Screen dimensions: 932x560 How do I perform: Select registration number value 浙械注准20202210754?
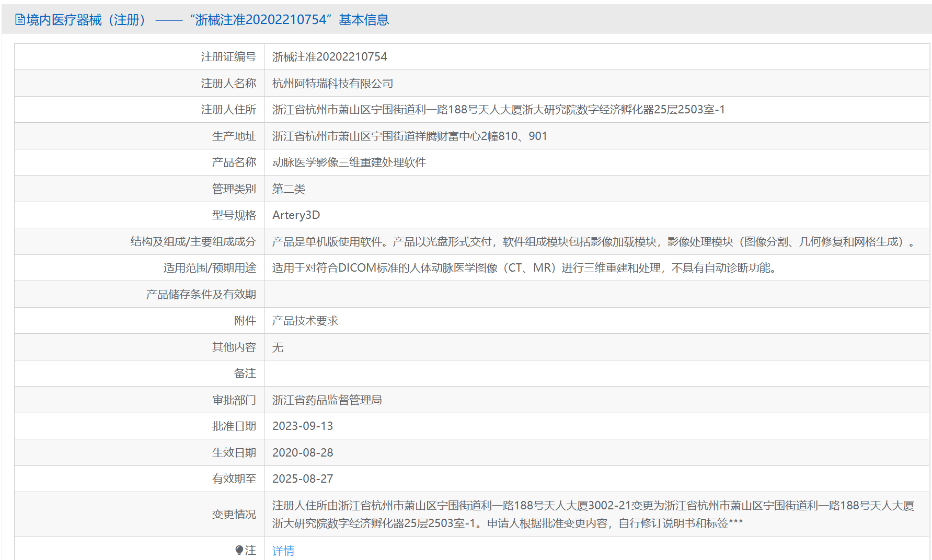329,57
